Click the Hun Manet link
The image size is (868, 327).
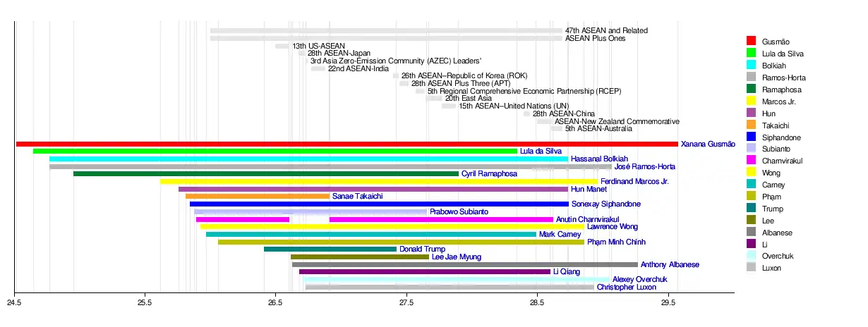coord(589,189)
